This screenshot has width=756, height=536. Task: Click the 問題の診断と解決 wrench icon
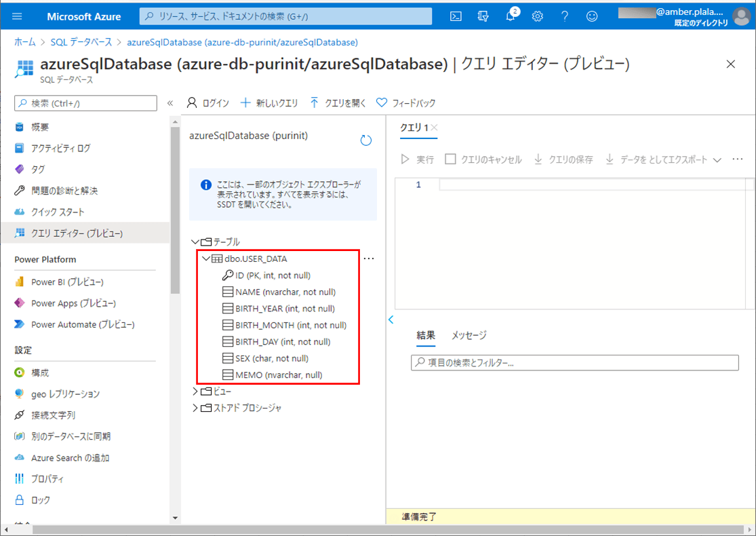pyautogui.click(x=19, y=191)
